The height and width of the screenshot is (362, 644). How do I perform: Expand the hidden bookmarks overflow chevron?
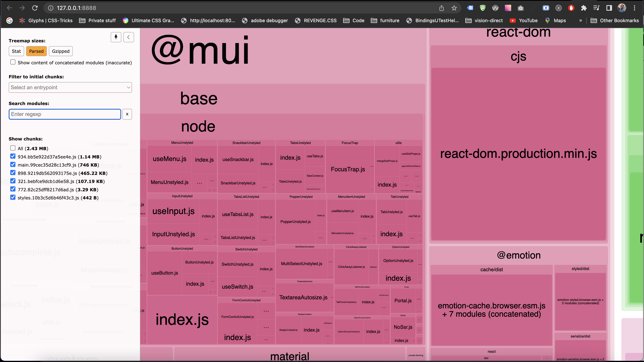click(x=581, y=21)
